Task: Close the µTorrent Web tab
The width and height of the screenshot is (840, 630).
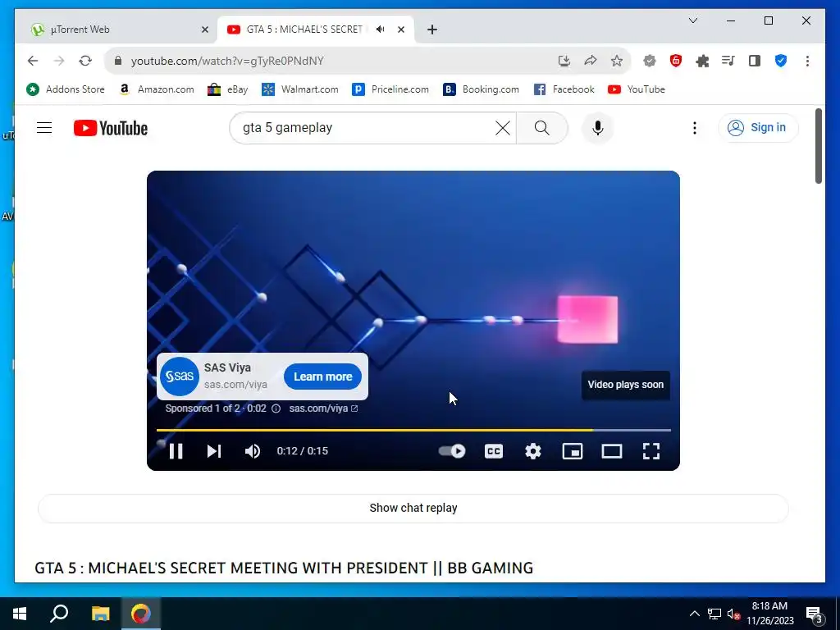Action: click(204, 30)
